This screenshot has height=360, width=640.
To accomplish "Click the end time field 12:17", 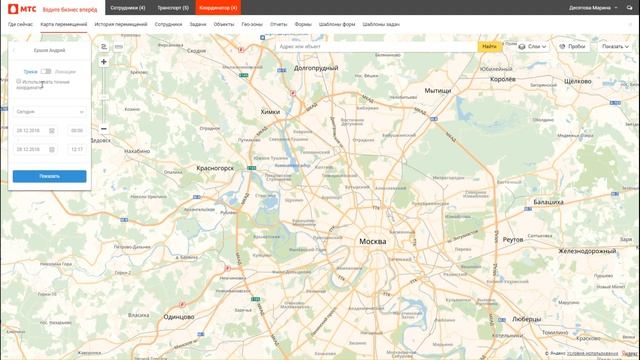I will 77,149.
